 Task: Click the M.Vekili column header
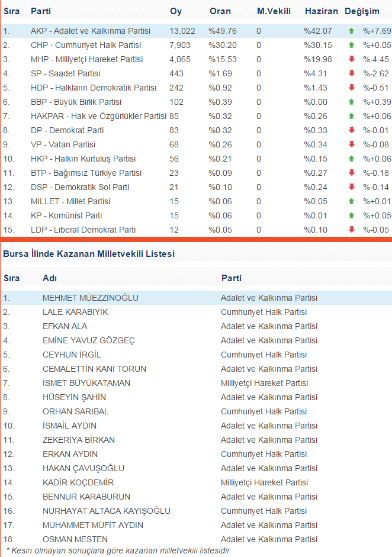tap(274, 12)
